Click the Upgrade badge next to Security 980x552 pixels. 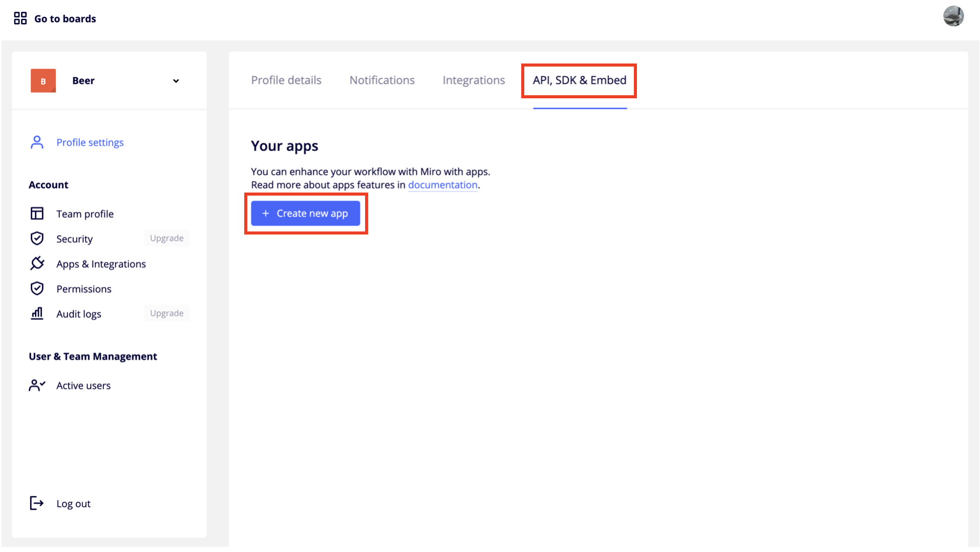point(166,238)
